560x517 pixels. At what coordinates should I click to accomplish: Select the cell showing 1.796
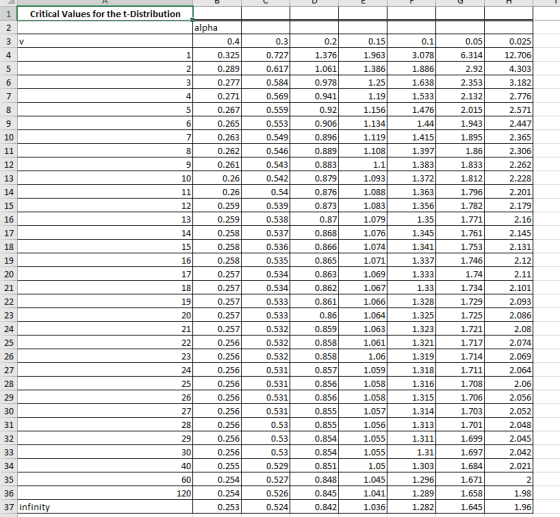(x=460, y=192)
